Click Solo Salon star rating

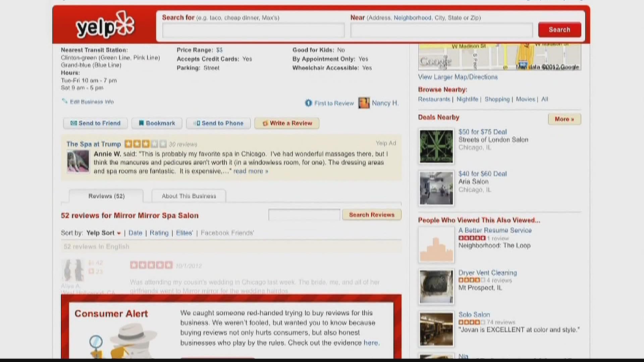click(472, 322)
